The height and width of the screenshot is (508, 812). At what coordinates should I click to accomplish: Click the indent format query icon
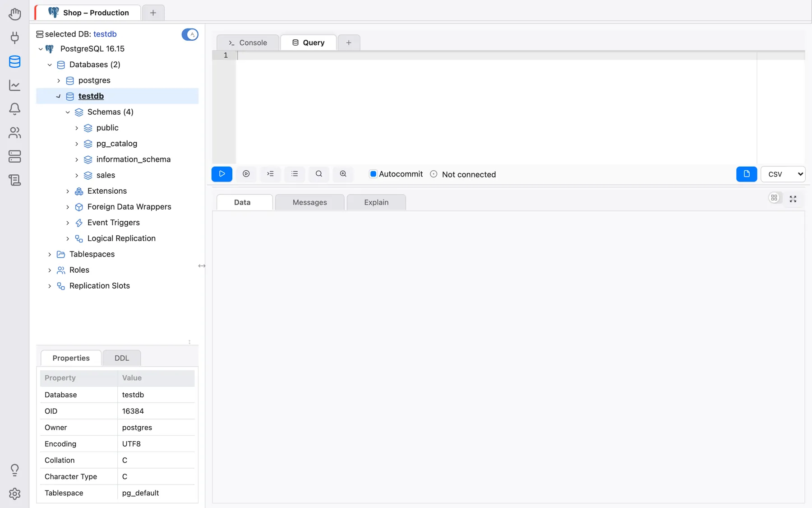[270, 174]
